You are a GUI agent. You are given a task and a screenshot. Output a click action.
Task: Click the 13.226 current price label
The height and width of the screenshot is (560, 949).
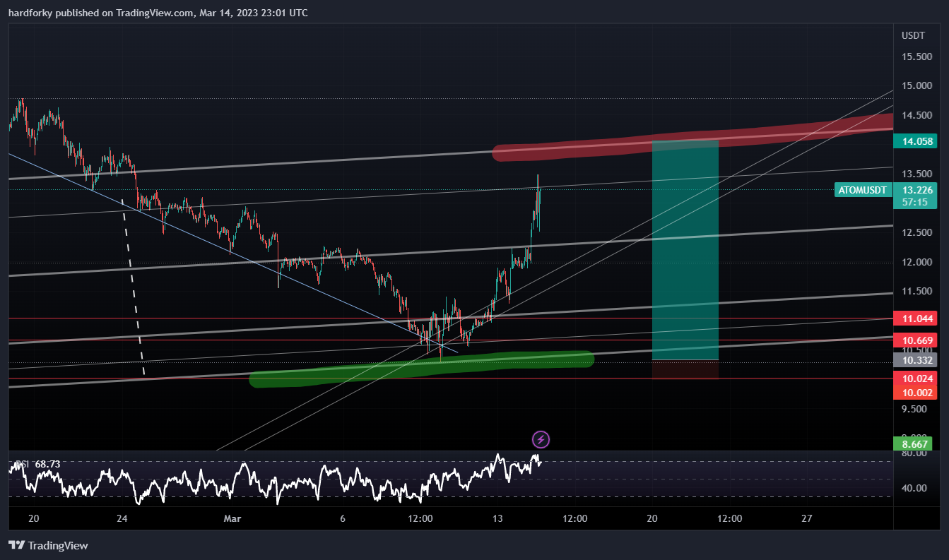[916, 189]
